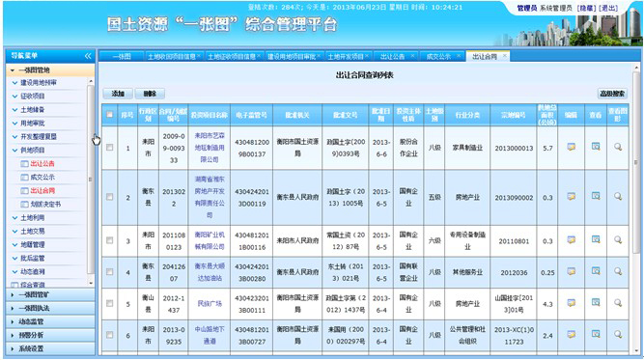The width and height of the screenshot is (644, 360).
Task: Expand the 土地储备 tree node
Action: (x=32, y=110)
